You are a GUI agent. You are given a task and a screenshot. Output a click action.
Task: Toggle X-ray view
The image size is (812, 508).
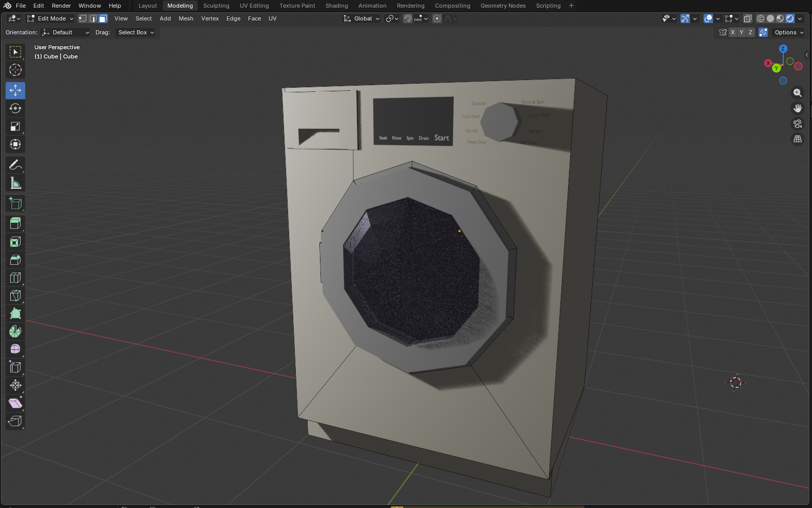coord(748,18)
